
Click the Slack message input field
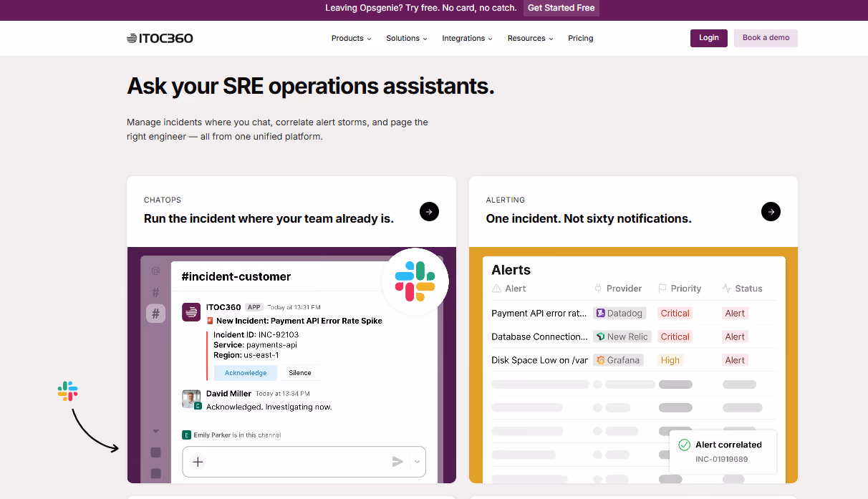click(304, 462)
